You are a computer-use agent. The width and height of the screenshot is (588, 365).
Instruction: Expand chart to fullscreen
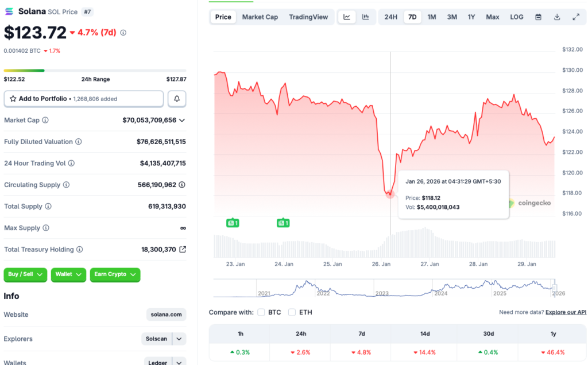pyautogui.click(x=576, y=17)
